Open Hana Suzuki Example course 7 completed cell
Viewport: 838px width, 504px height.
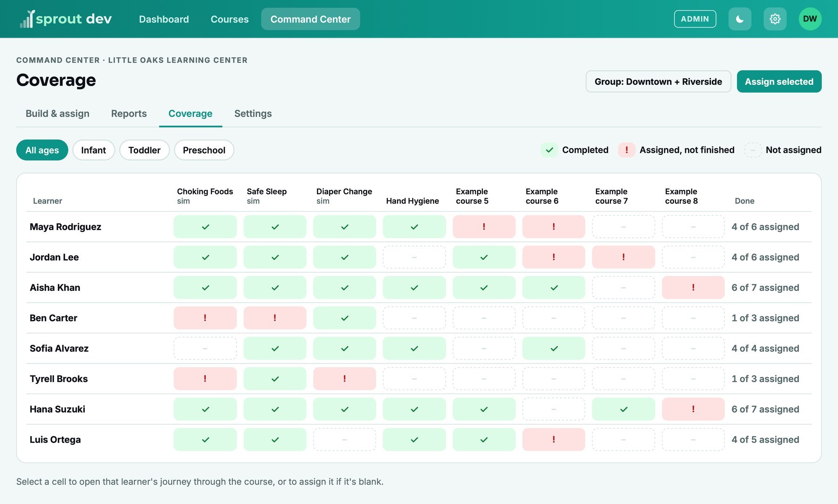pyautogui.click(x=623, y=409)
